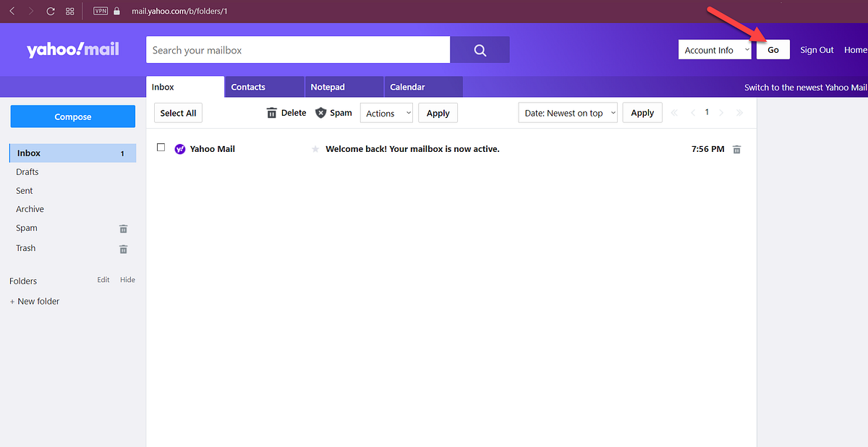Click + New folder

pos(35,302)
